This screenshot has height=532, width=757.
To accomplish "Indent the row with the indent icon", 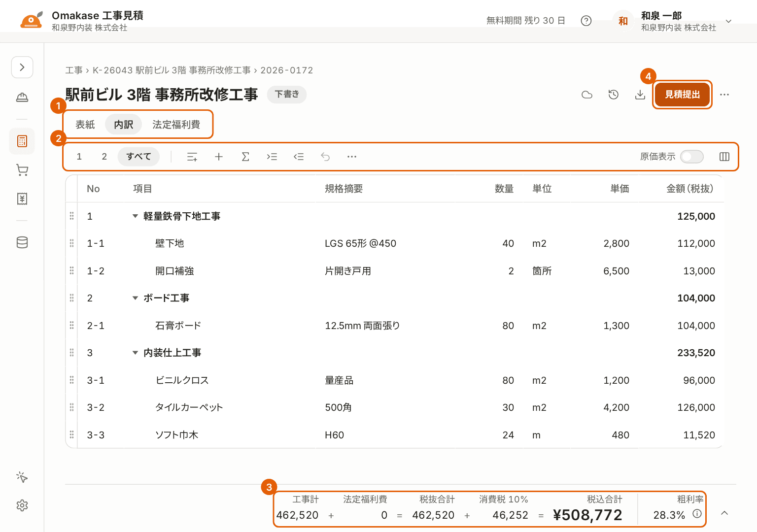I will pos(272,157).
